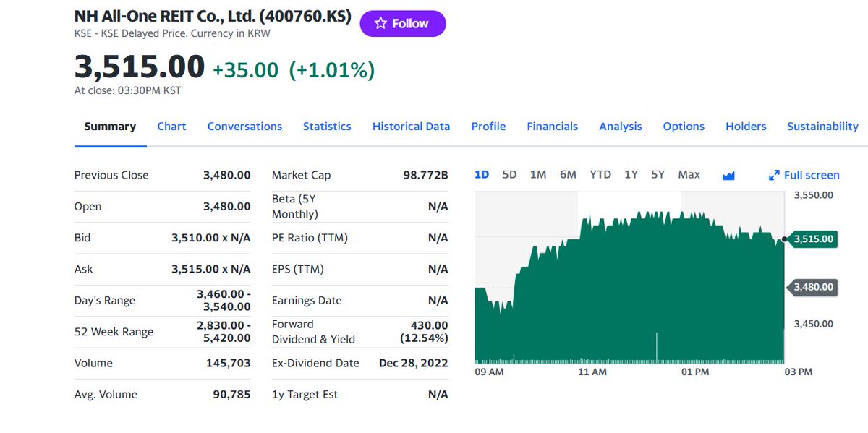
Task: Click the Volume value 145,703
Action: tap(229, 364)
